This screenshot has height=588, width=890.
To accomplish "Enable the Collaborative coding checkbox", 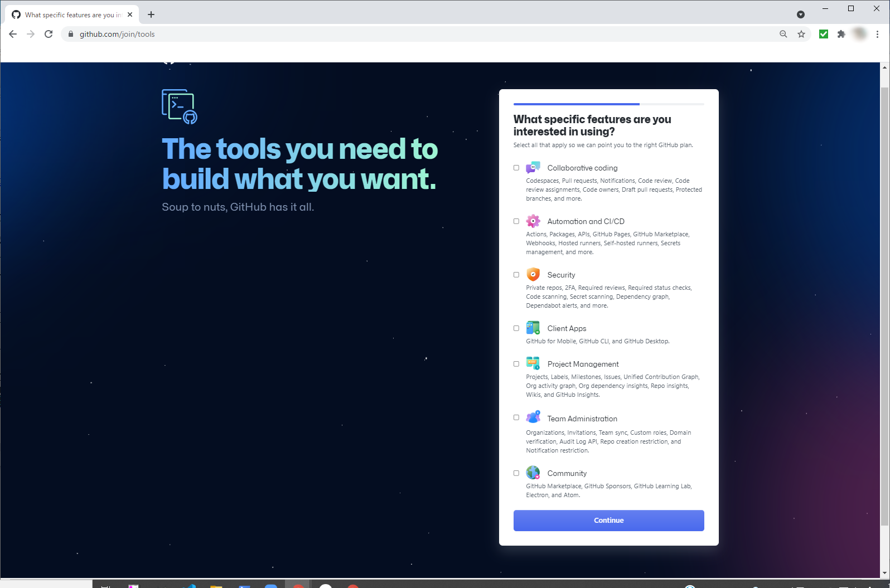I will coord(516,168).
